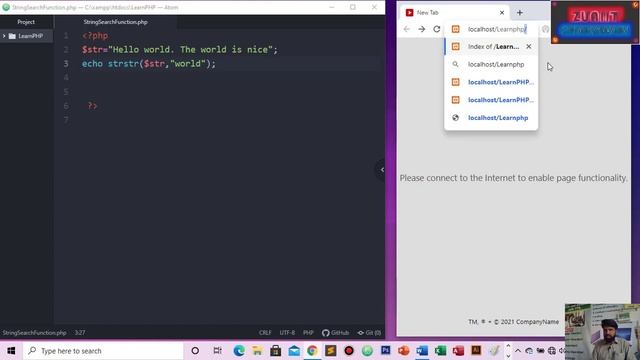Open Microsoft Store from taskbar
This screenshot has height=360, width=640.
(276, 351)
